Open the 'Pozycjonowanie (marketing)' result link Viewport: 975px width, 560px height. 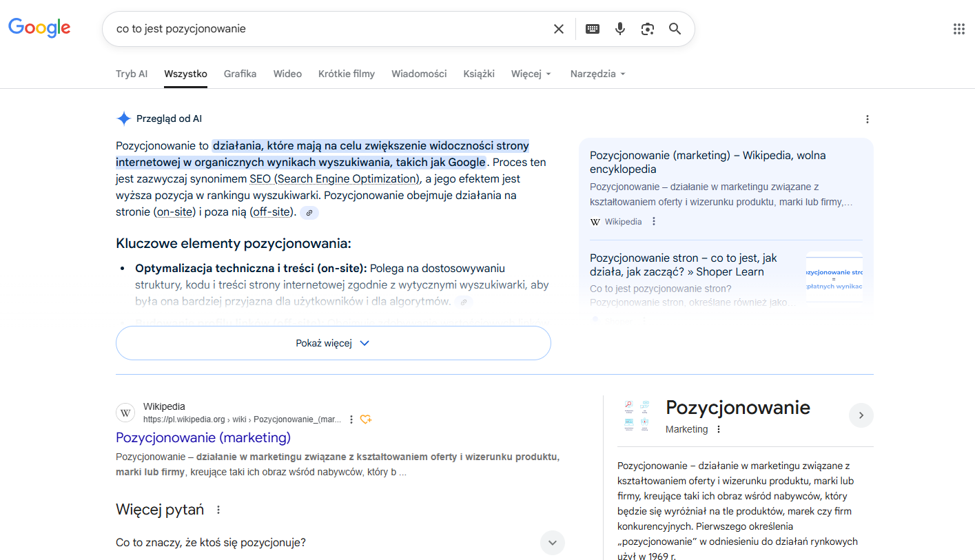click(203, 437)
